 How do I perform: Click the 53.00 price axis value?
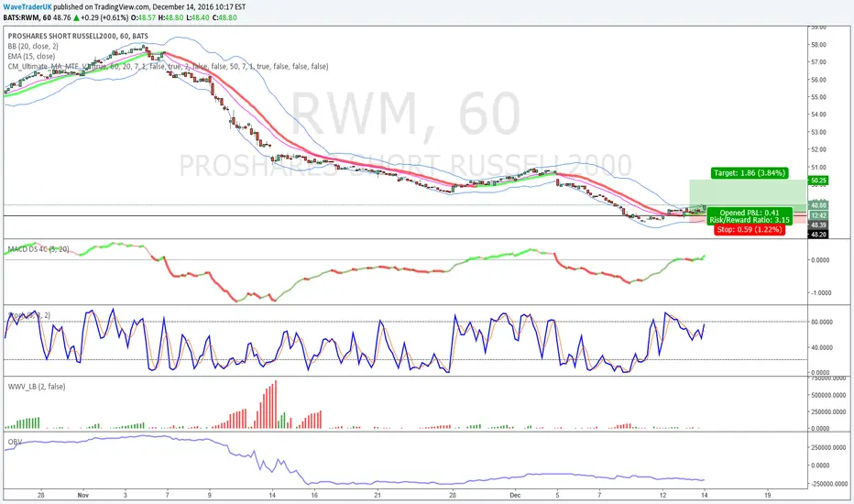(818, 132)
